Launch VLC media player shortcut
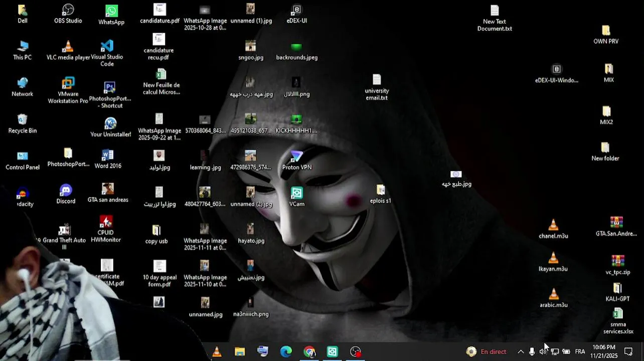Image resolution: width=644 pixels, height=361 pixels. tap(68, 51)
